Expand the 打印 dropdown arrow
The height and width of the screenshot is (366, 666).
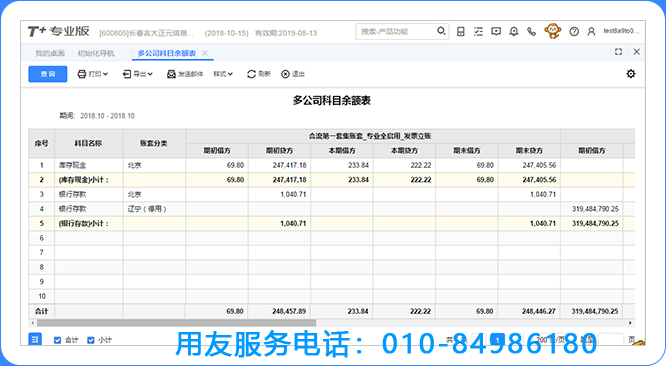[105, 74]
